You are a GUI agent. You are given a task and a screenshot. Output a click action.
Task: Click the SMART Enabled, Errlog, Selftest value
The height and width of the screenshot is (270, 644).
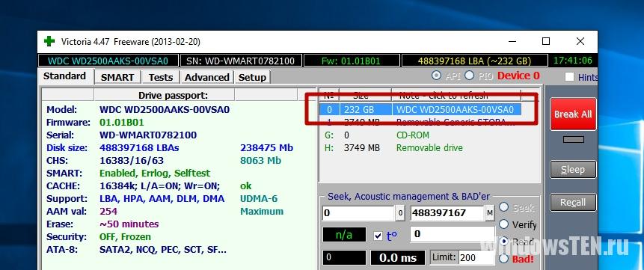pyautogui.click(x=155, y=174)
